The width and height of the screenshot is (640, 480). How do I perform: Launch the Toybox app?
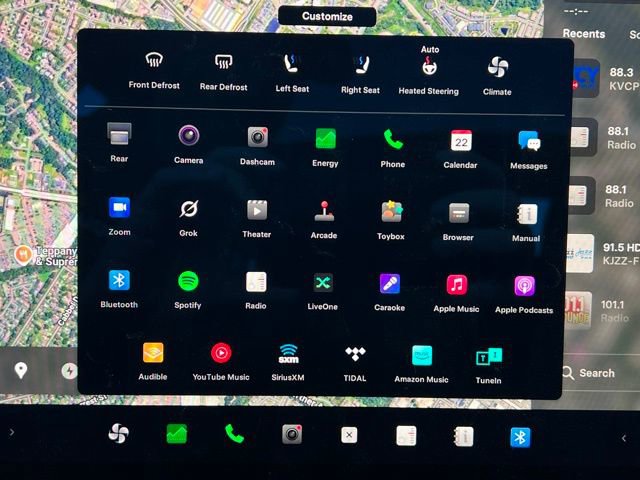(x=391, y=212)
